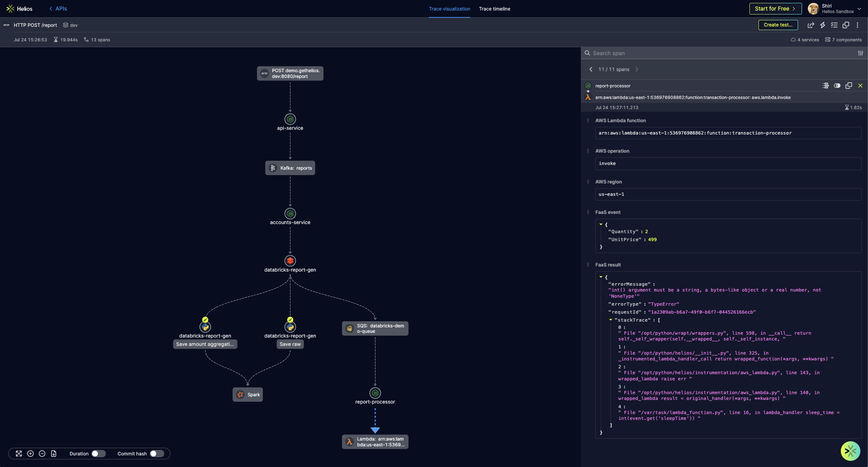Open the three-dot more options menu

(857, 25)
